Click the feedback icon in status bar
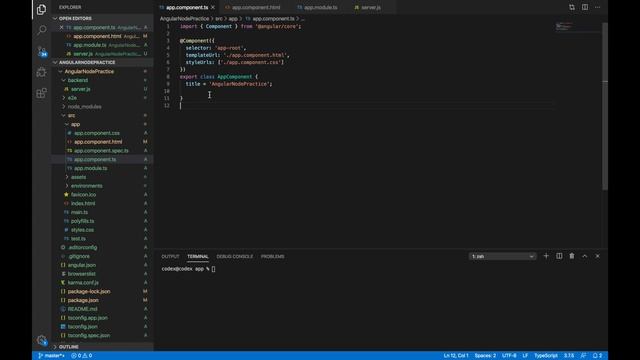640x360 pixels. (x=584, y=356)
